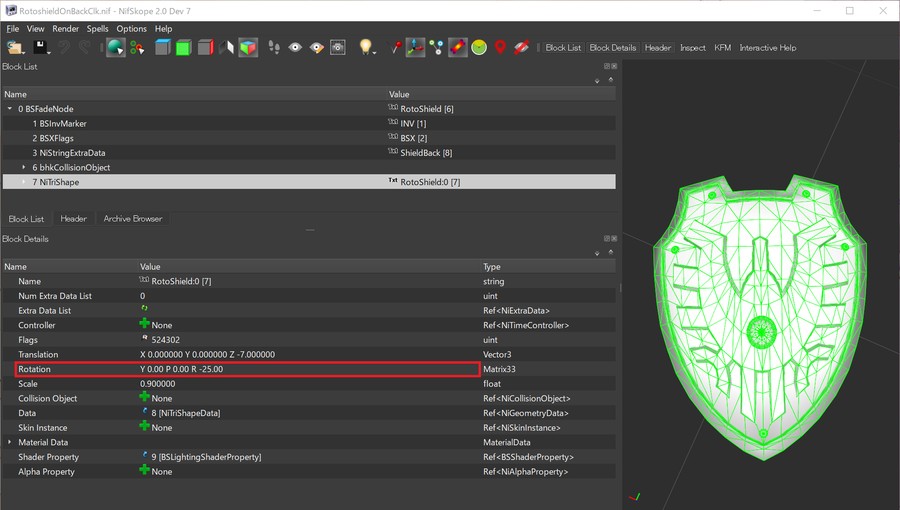Switch to side view red cube

click(205, 47)
